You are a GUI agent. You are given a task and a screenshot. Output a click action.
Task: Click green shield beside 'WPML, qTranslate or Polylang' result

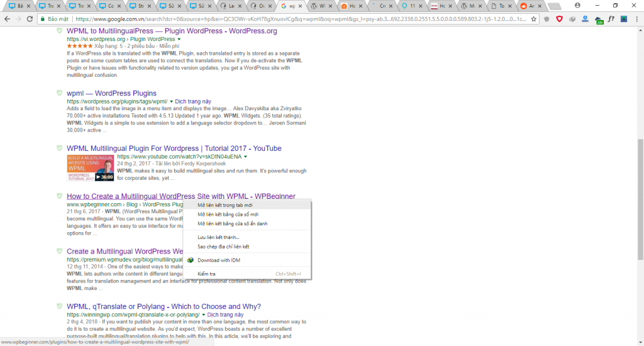60,306
